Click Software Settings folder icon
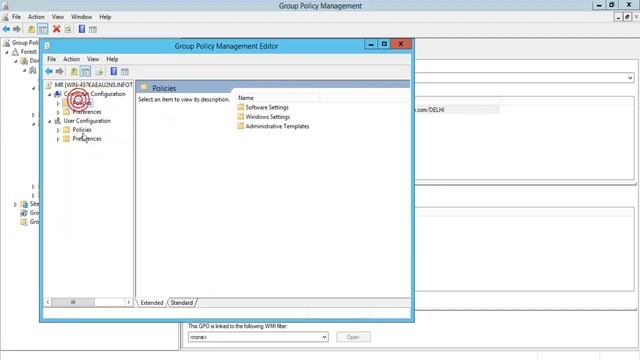This screenshot has width=640, height=360. pyautogui.click(x=241, y=107)
